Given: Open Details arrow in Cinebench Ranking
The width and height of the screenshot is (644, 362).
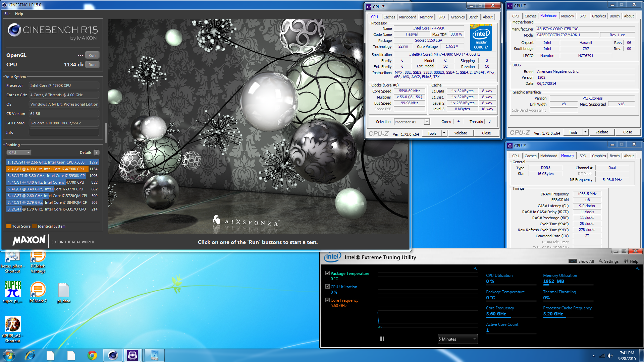Looking at the screenshot, I should 96,153.
